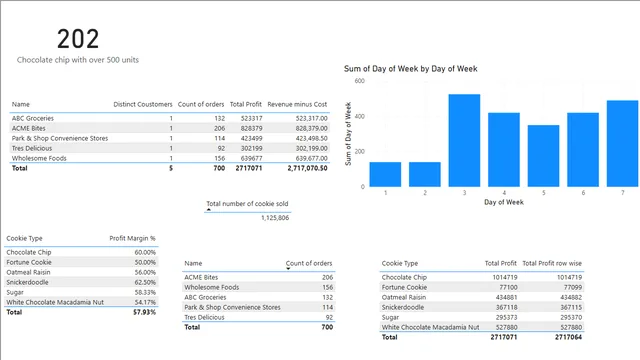Screen dimensions: 640x360
Task: Select 'Park & Shop Convenience Stores' in top table
Action: point(60,138)
